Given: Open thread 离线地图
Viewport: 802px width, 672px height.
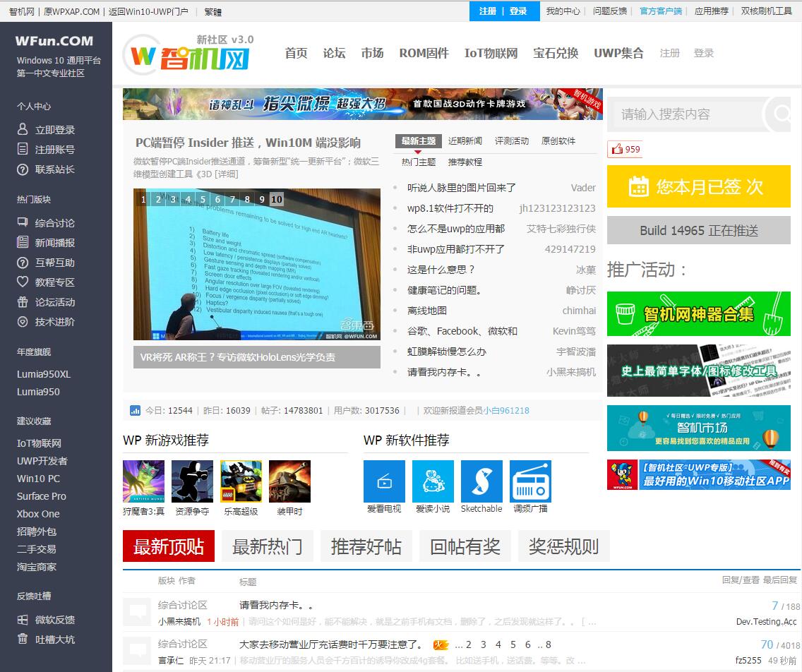Looking at the screenshot, I should (427, 311).
